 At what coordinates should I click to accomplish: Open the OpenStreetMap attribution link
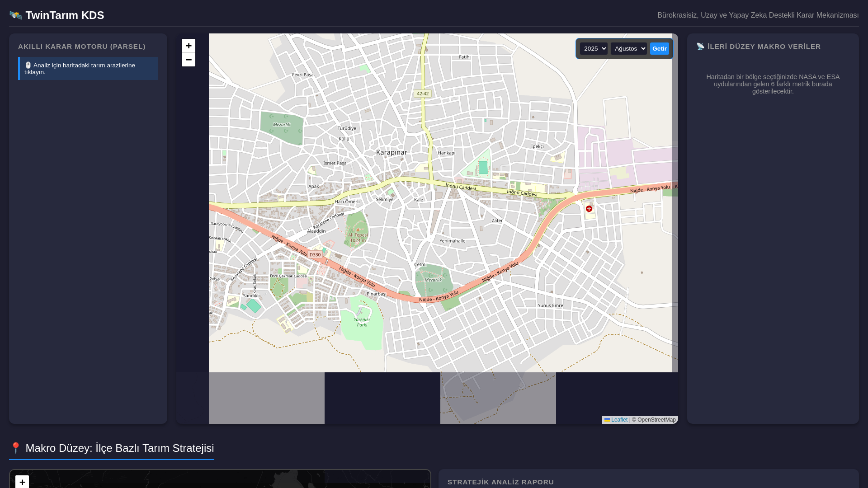tap(656, 420)
